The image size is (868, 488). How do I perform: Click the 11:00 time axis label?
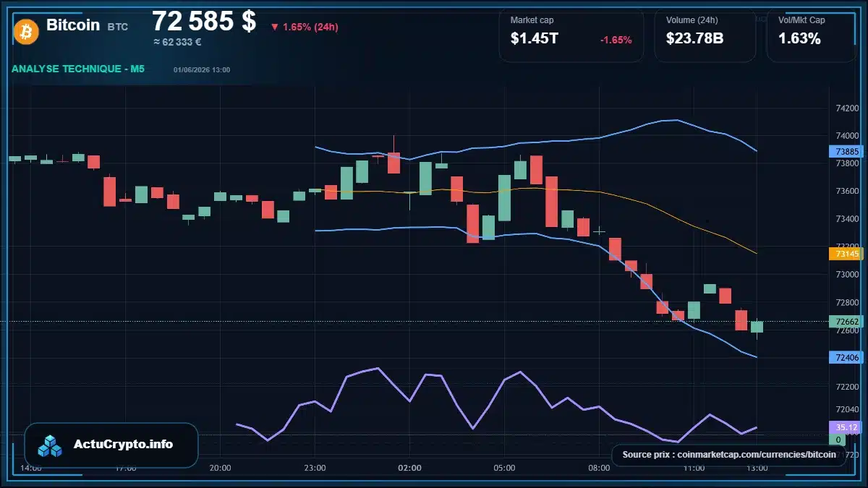coord(694,468)
